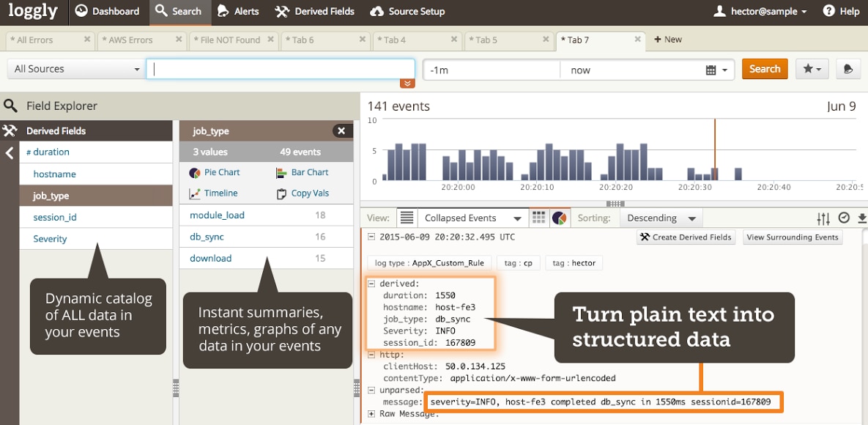Click the orange Search button
The image size is (868, 425).
tap(764, 69)
